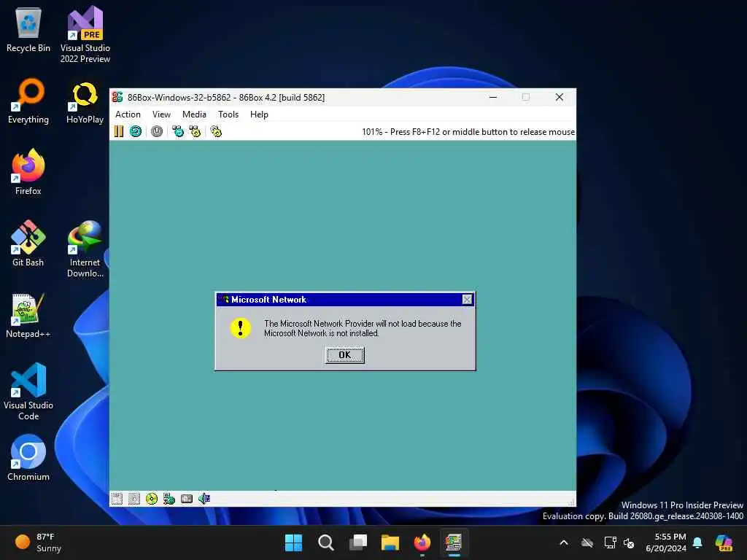Click OK in Microsoft Network dialog
This screenshot has width=747, height=560.
(x=344, y=355)
